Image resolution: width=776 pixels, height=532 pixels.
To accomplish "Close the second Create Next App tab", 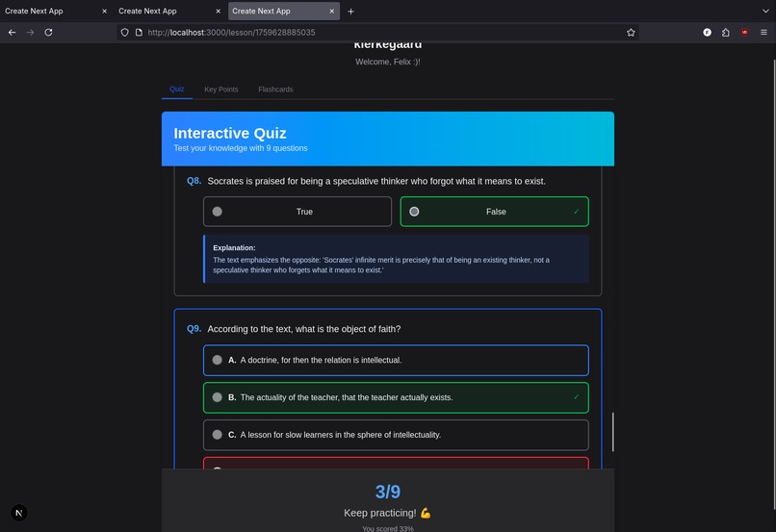I will [219, 11].
